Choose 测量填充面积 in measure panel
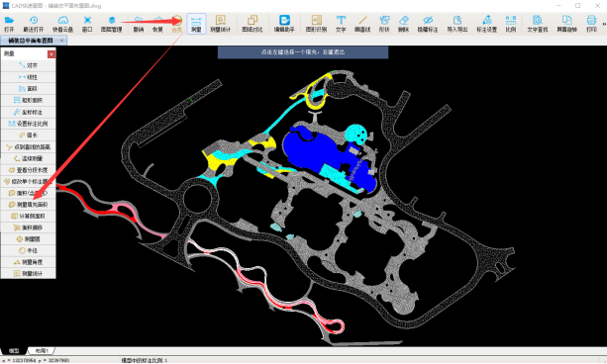This screenshot has width=607, height=364. point(29,205)
